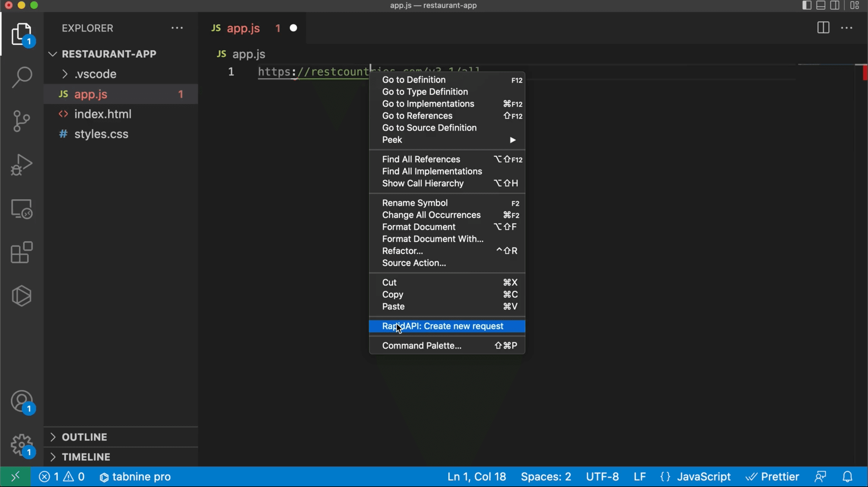Click the line 1 number gutter
The width and height of the screenshot is (868, 487).
pos(231,71)
